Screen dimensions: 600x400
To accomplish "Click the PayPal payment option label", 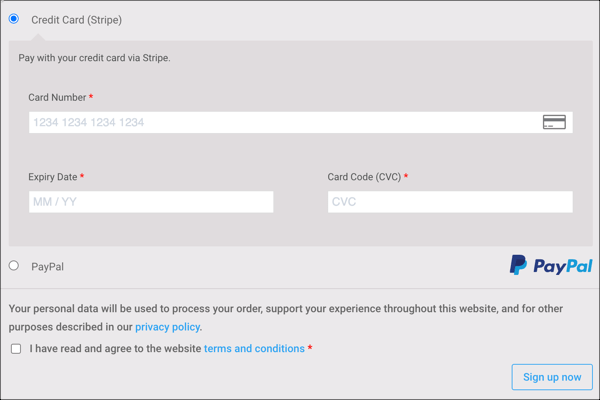I will point(47,267).
